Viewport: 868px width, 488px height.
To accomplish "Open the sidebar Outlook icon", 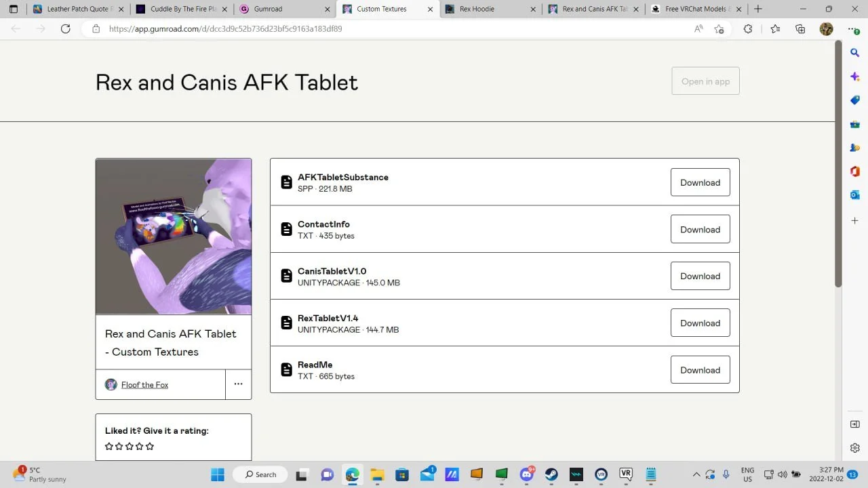I will click(x=855, y=195).
